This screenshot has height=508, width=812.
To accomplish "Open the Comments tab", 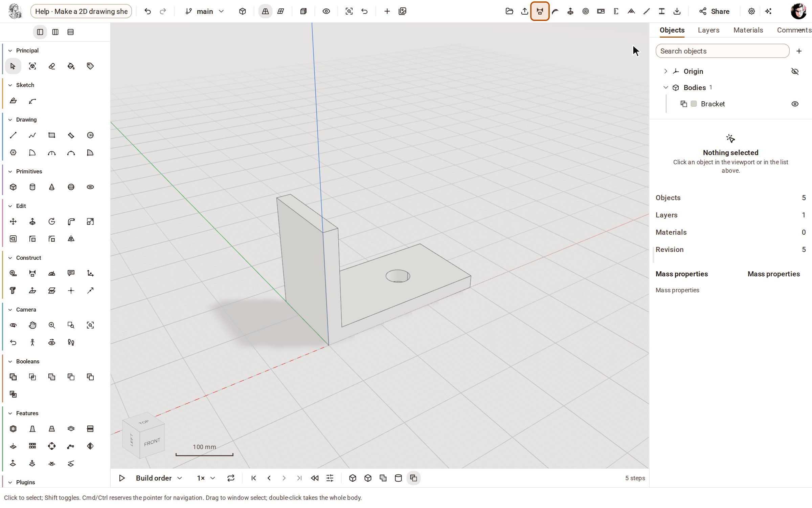I will pos(794,30).
